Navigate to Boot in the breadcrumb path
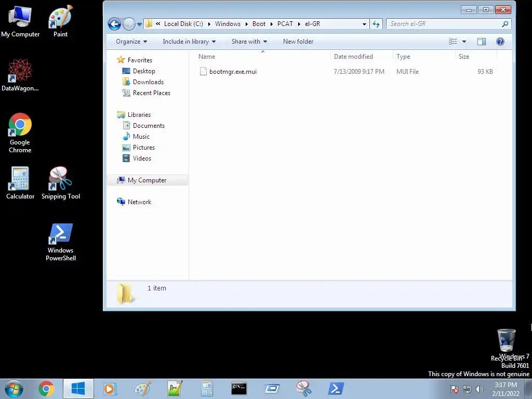This screenshot has width=532, height=399. [259, 24]
